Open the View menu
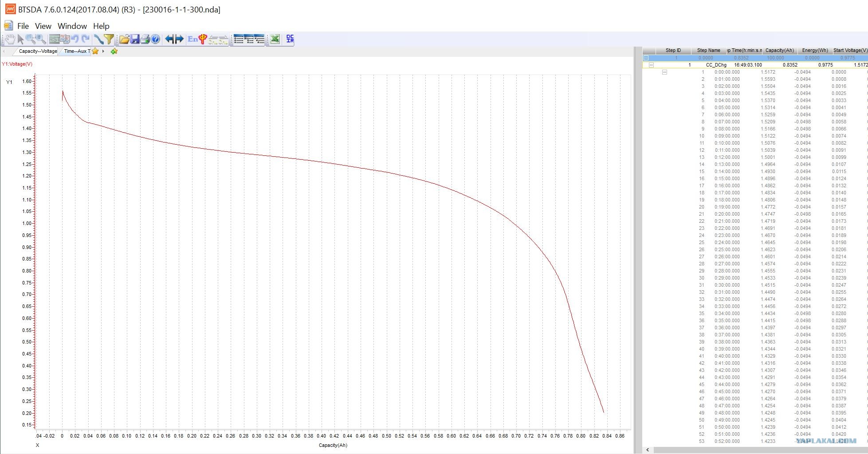The width and height of the screenshot is (868, 454). click(43, 26)
